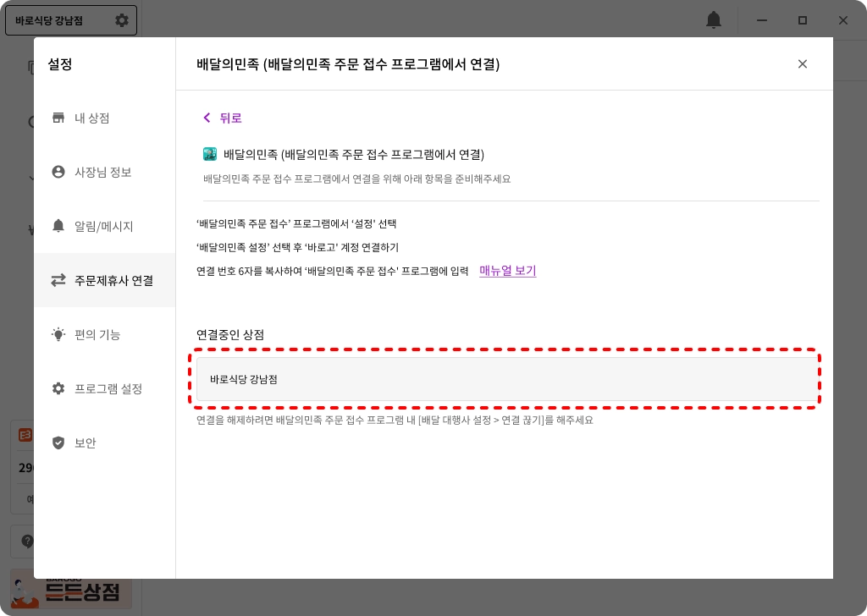The image size is (867, 616).
Task: Go back using the 뒤로 link
Action: pyautogui.click(x=223, y=118)
